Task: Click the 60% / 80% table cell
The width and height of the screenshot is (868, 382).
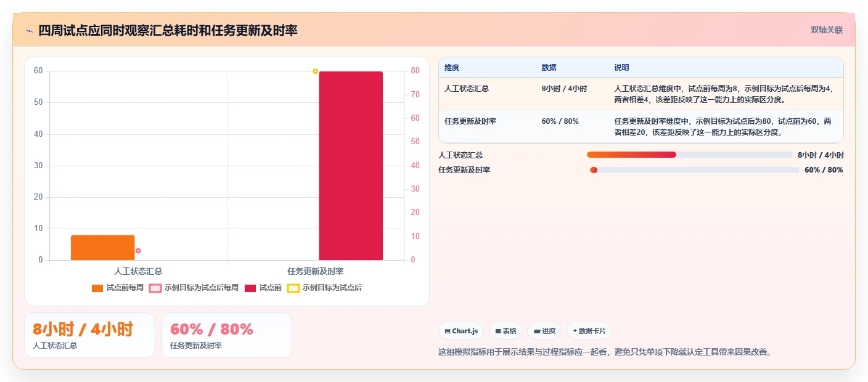Action: [x=560, y=121]
